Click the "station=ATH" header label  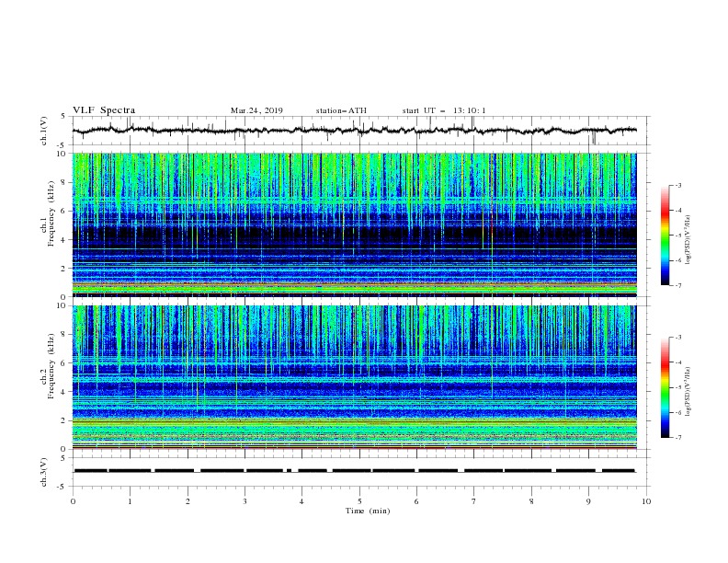pyautogui.click(x=341, y=110)
